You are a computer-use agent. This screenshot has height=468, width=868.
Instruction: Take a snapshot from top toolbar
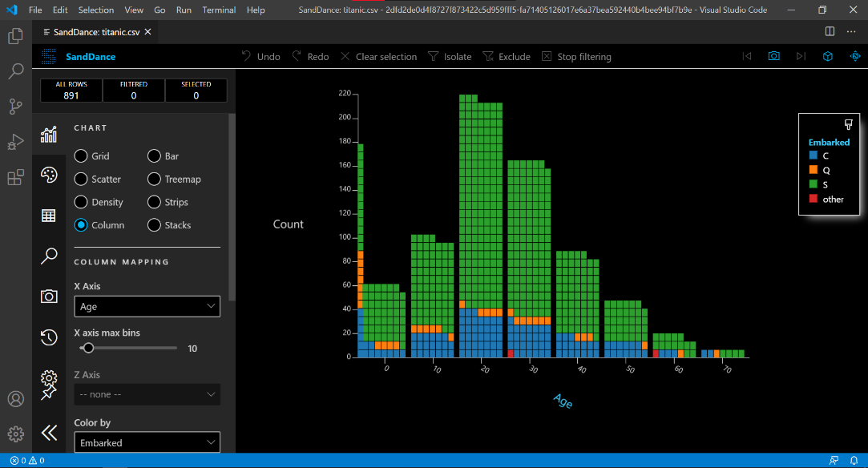[774, 56]
